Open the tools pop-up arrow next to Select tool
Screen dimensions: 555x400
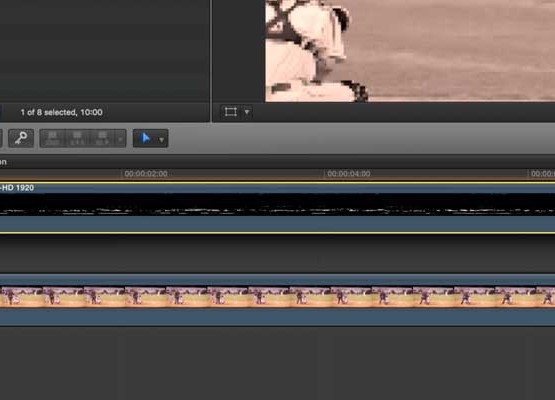point(162,139)
